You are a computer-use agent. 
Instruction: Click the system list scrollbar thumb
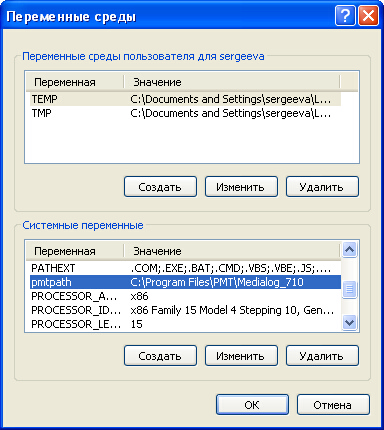click(349, 289)
